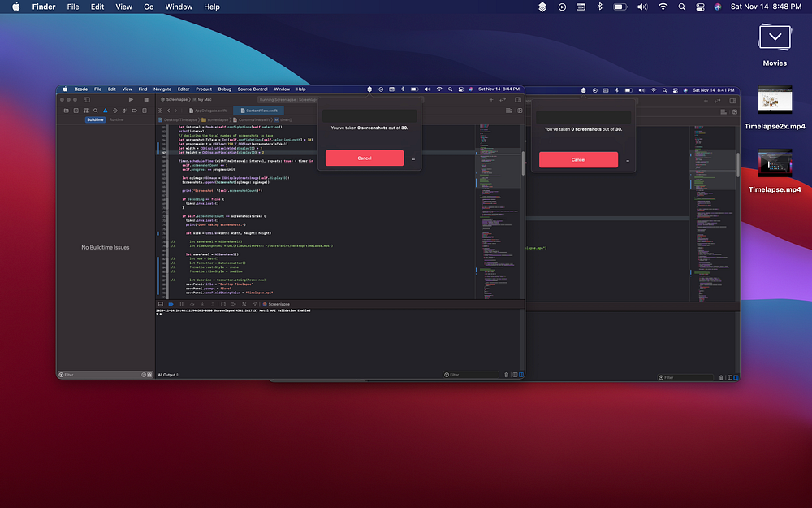Show the Find navigator magnifier icon
The width and height of the screenshot is (812, 508).
[x=95, y=111]
